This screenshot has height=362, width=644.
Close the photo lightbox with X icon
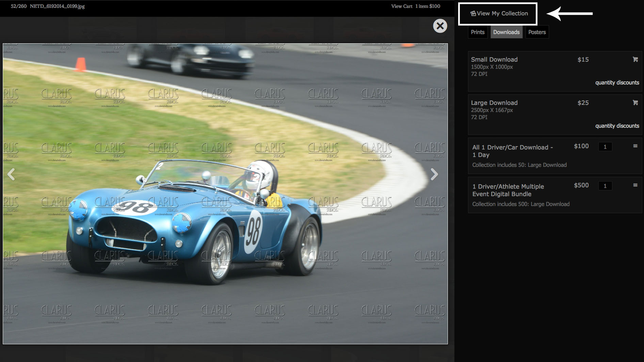click(440, 26)
